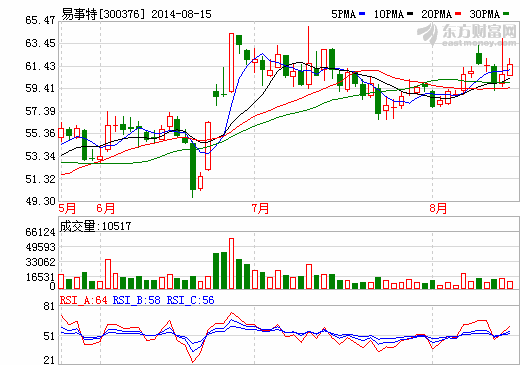
Task: Click the 5月 month marker
Action: click(67, 209)
